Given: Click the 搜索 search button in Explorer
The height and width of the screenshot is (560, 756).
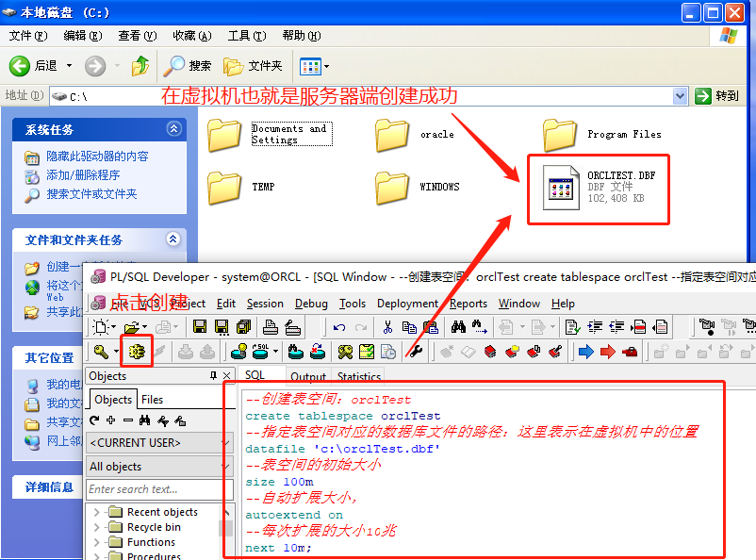Looking at the screenshot, I should click(188, 66).
